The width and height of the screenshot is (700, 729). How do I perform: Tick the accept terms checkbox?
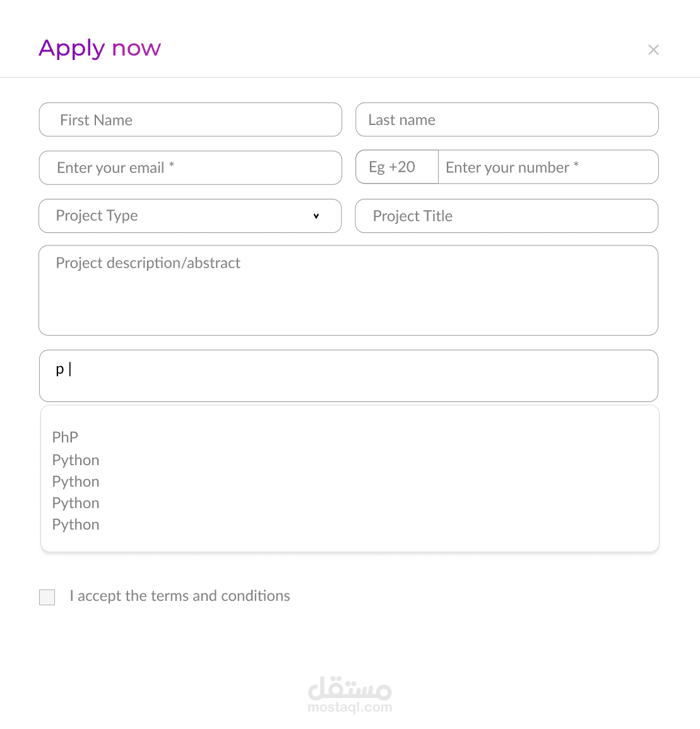point(47,597)
